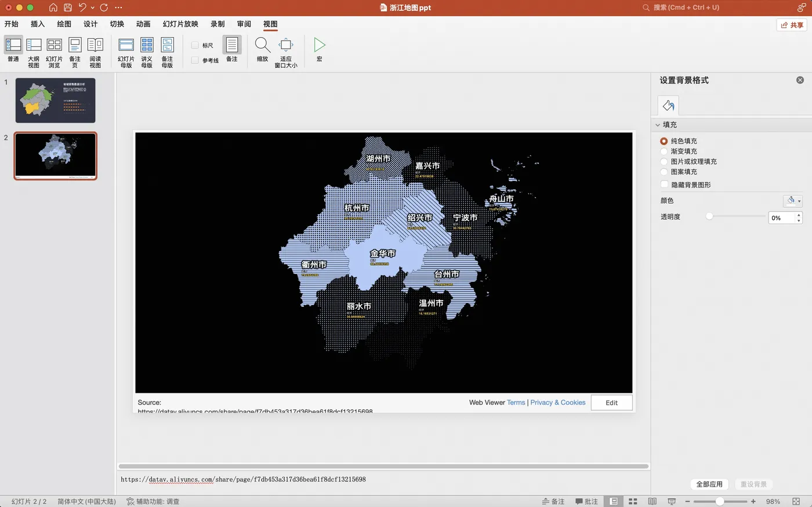Screen dimensions: 812x507
Task: Open the 备注母版 notes master
Action: click(167, 53)
